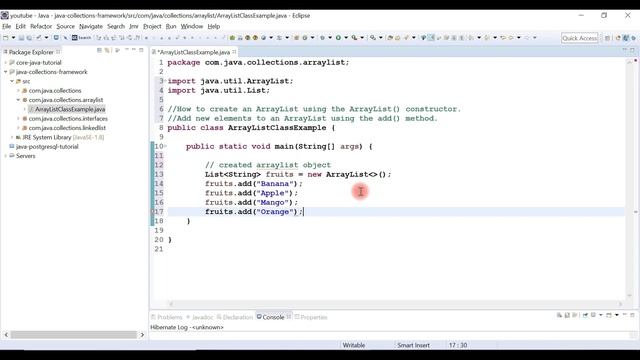Open the New file dropdown arrow
The height and width of the screenshot is (360, 640).
coord(13,38)
